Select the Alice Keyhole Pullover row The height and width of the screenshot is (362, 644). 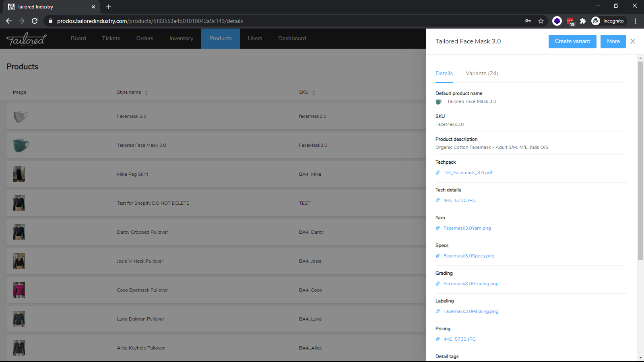(216, 348)
